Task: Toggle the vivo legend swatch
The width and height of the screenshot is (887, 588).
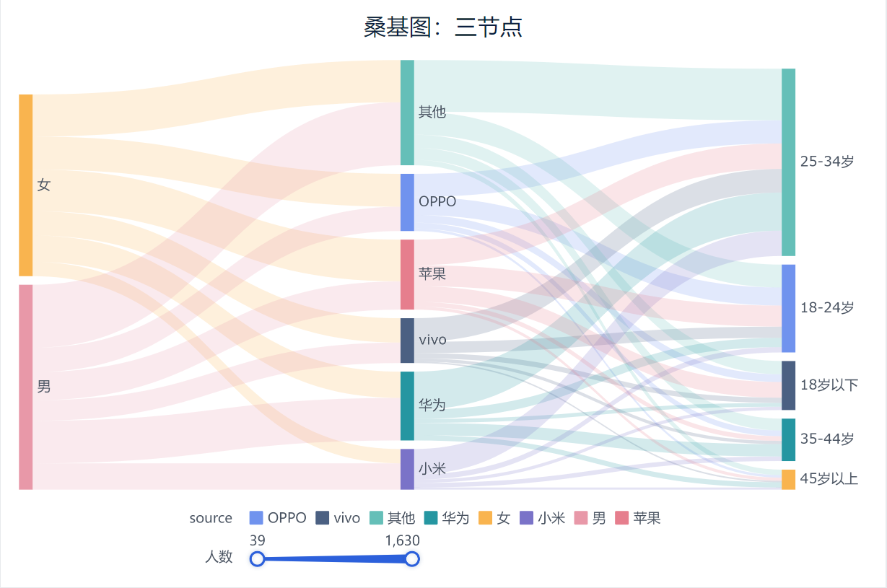Action: click(323, 518)
